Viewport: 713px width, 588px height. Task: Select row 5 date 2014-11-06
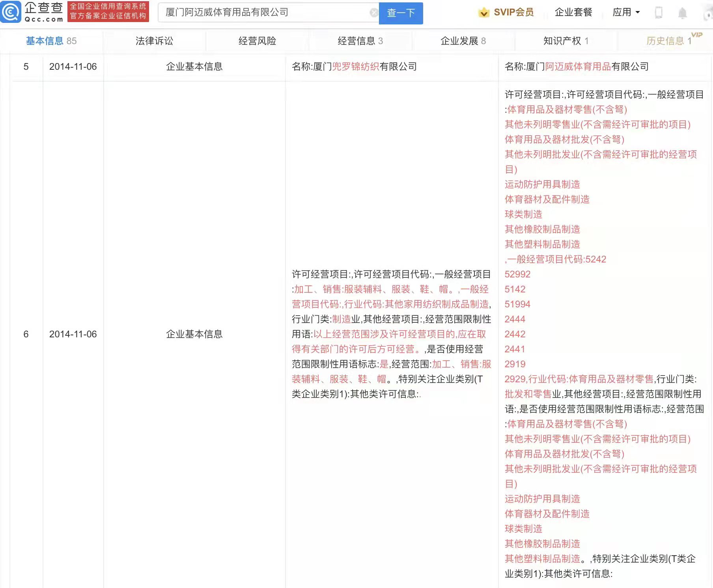point(73,67)
